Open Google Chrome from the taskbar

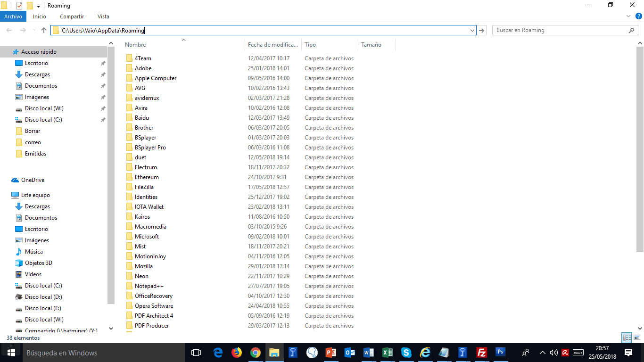click(256, 353)
